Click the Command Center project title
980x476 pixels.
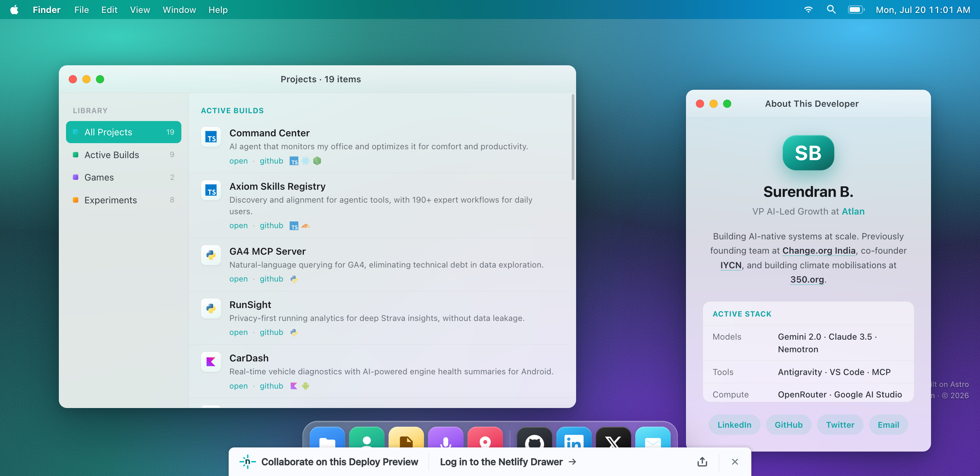(269, 133)
